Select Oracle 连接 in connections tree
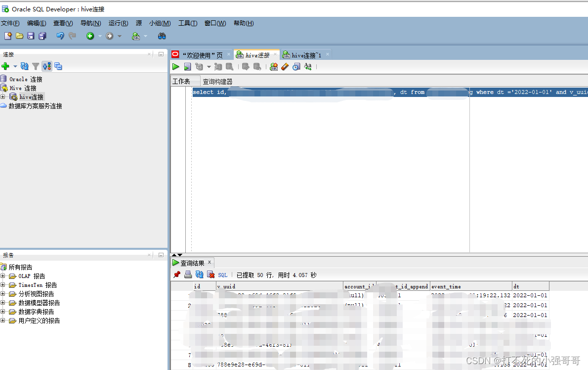The width and height of the screenshot is (588, 370). (x=26, y=79)
